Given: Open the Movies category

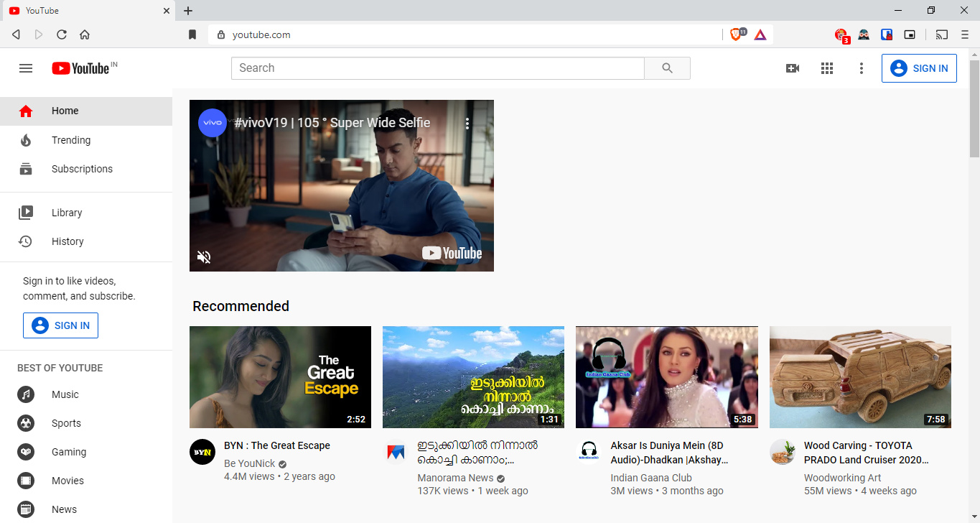Looking at the screenshot, I should tap(86, 481).
